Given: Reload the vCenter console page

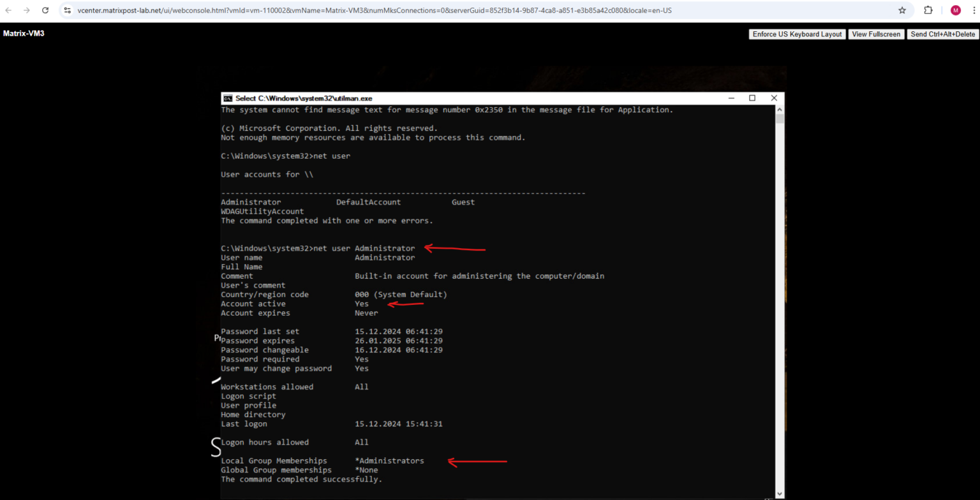Looking at the screenshot, I should click(44, 10).
